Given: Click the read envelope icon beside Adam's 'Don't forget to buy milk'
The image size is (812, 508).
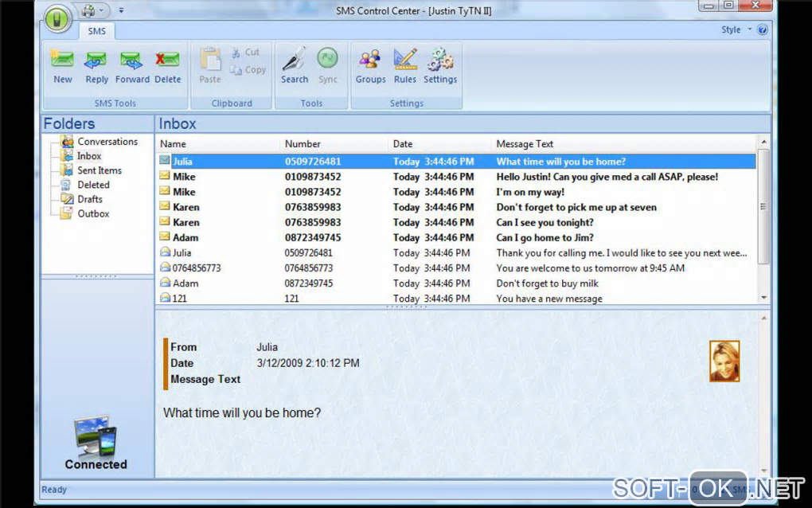Looking at the screenshot, I should (x=166, y=282).
